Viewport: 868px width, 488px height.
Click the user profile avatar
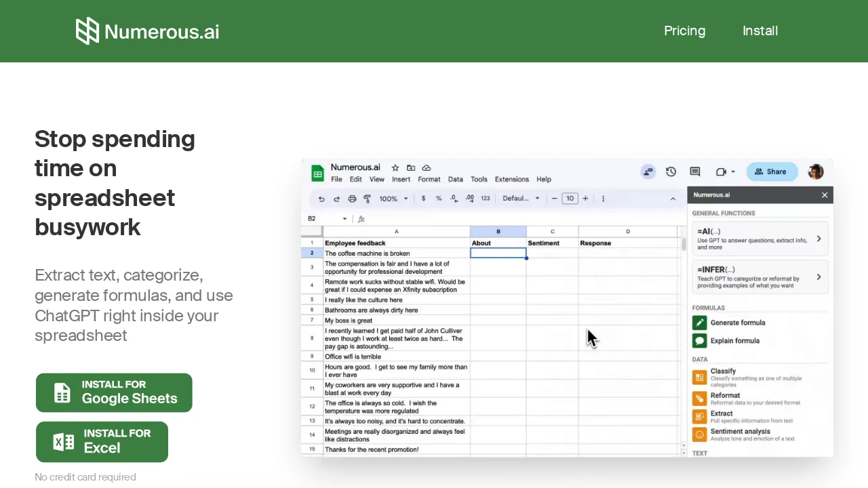coord(816,171)
